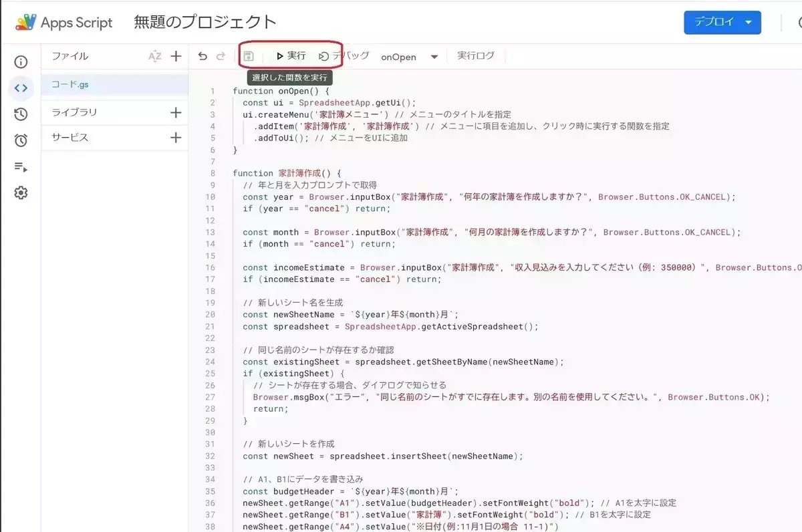802x532 pixels.
Task: Click the code 'function 家計簿作成() {'
Action: [x=287, y=173]
